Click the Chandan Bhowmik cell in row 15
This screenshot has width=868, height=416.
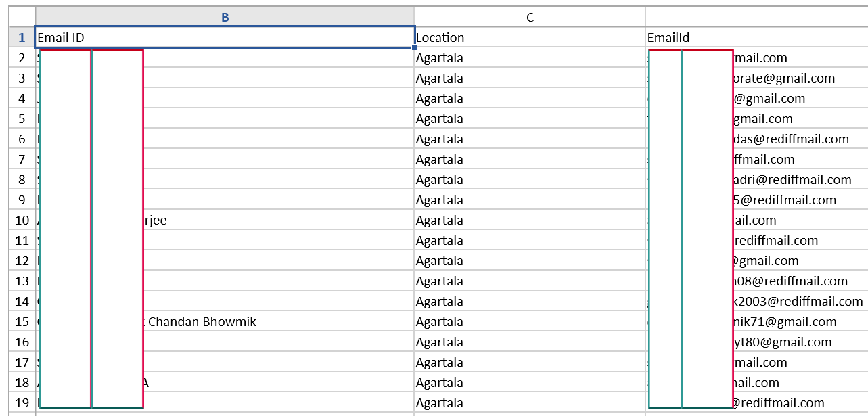pyautogui.click(x=225, y=321)
